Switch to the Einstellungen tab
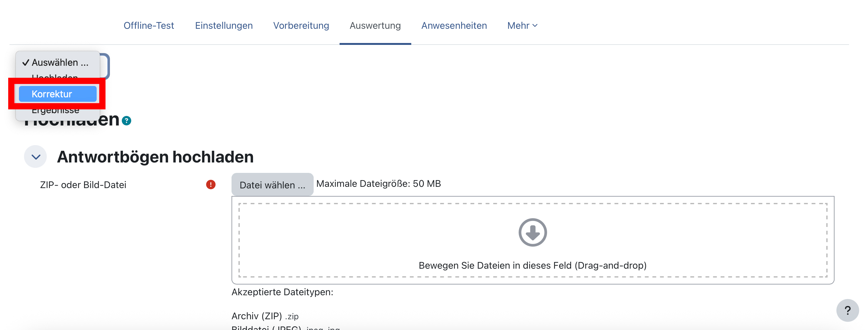The height and width of the screenshot is (330, 868). click(x=224, y=26)
